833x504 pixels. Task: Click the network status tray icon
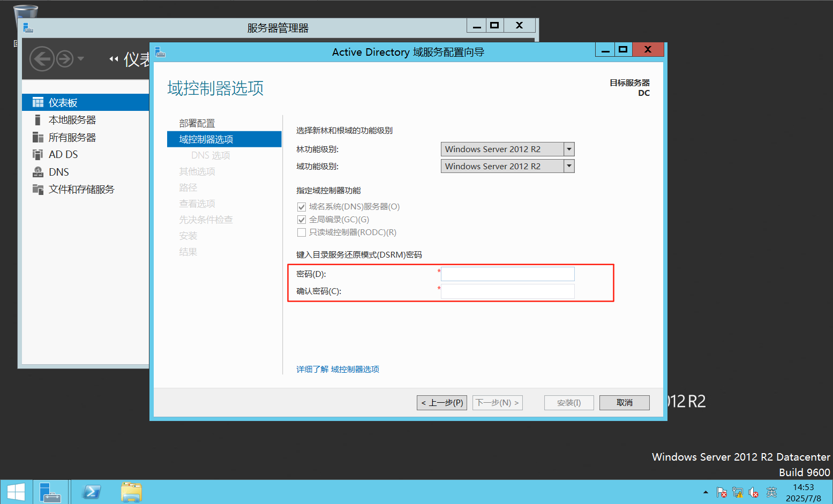(738, 492)
